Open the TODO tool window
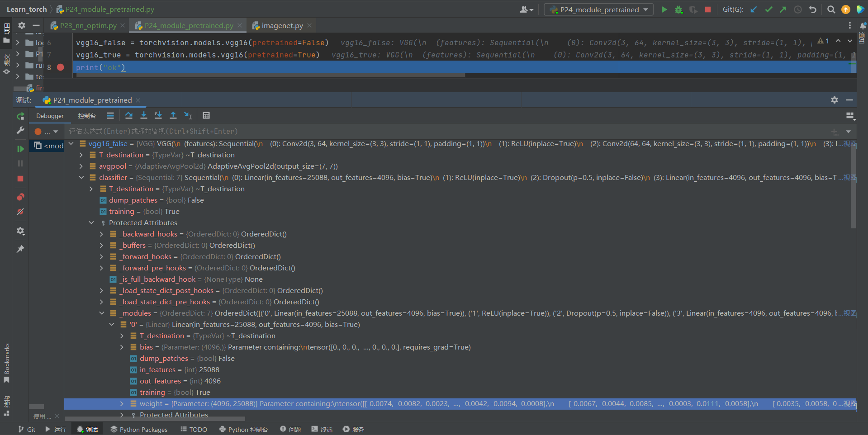Viewport: 868px width, 435px height. [194, 430]
